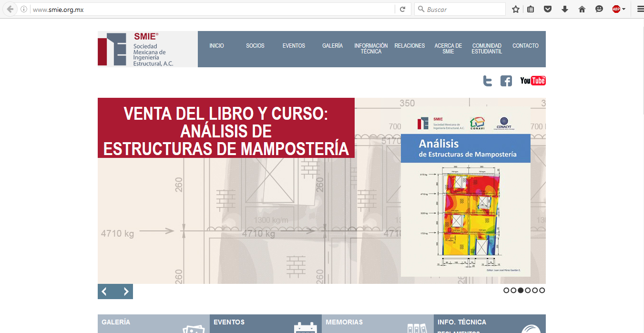This screenshot has height=333, width=644.
Task: Open the SOCIOS navigation menu
Action: pyautogui.click(x=255, y=46)
